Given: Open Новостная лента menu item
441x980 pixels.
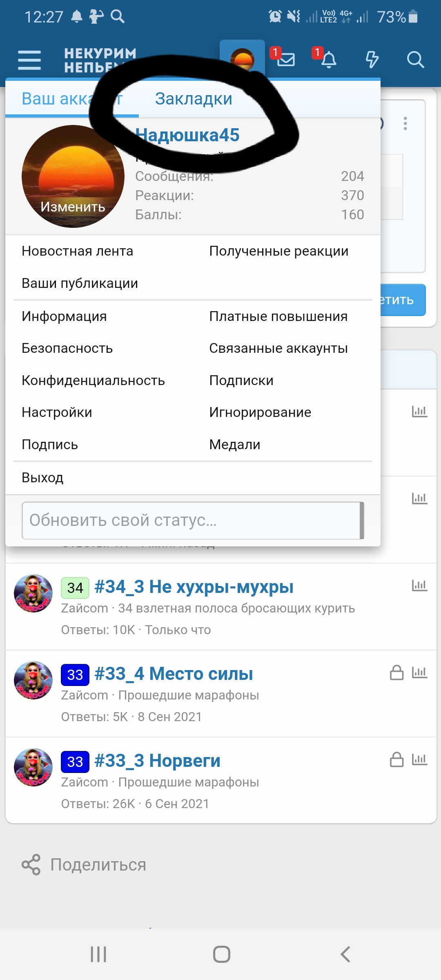Looking at the screenshot, I should (x=77, y=251).
